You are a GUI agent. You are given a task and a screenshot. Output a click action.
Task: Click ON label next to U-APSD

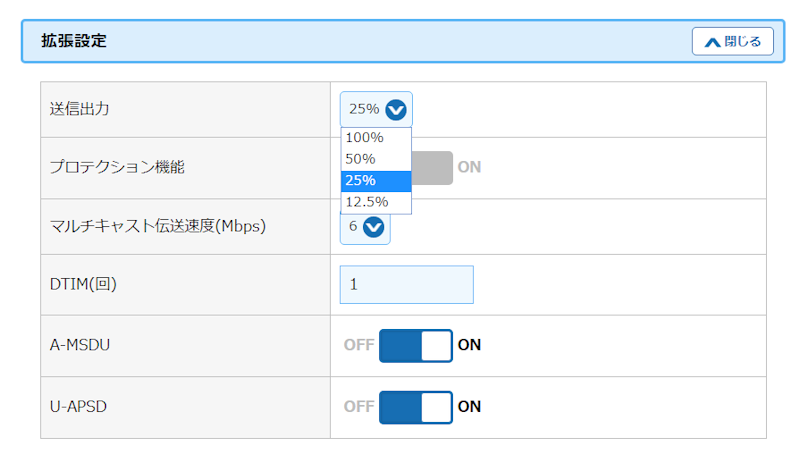pos(469,407)
